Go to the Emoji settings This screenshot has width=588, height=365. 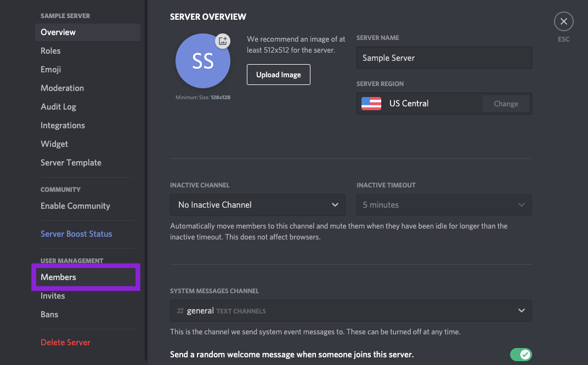point(50,70)
